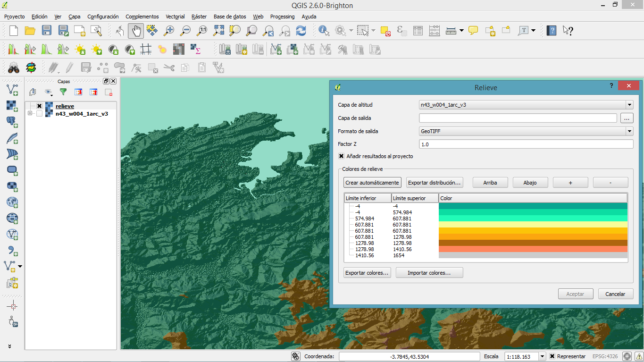Click Importar colores button

429,273
